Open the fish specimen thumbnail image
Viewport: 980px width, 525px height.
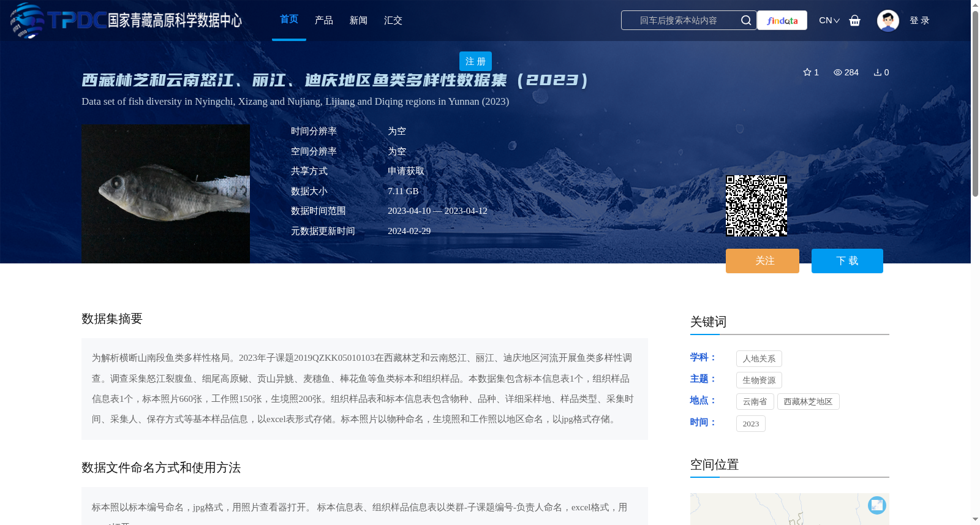(165, 194)
